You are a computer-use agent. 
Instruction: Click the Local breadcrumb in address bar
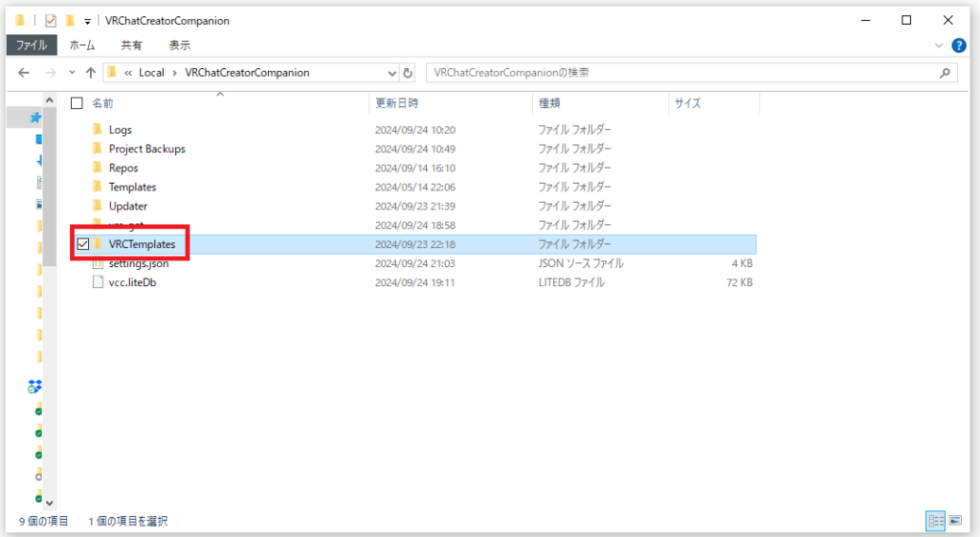151,73
